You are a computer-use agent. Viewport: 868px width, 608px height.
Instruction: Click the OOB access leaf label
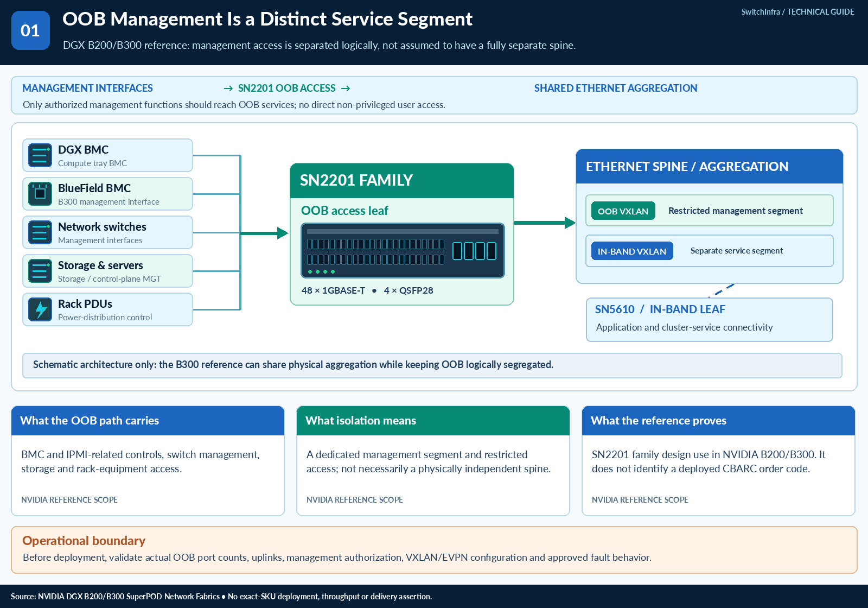tap(345, 211)
